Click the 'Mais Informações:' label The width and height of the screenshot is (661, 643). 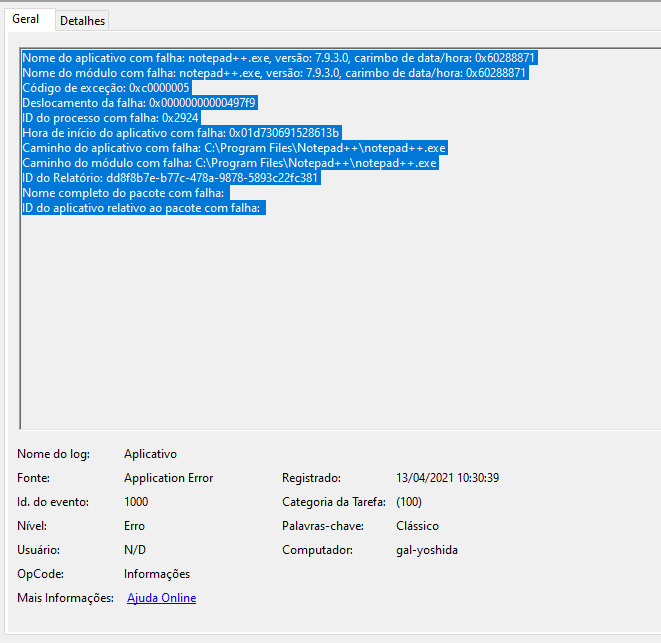[65, 598]
